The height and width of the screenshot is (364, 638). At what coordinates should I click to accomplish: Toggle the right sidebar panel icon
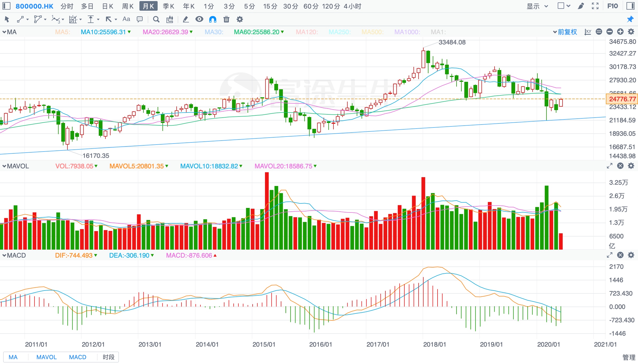(x=631, y=6)
